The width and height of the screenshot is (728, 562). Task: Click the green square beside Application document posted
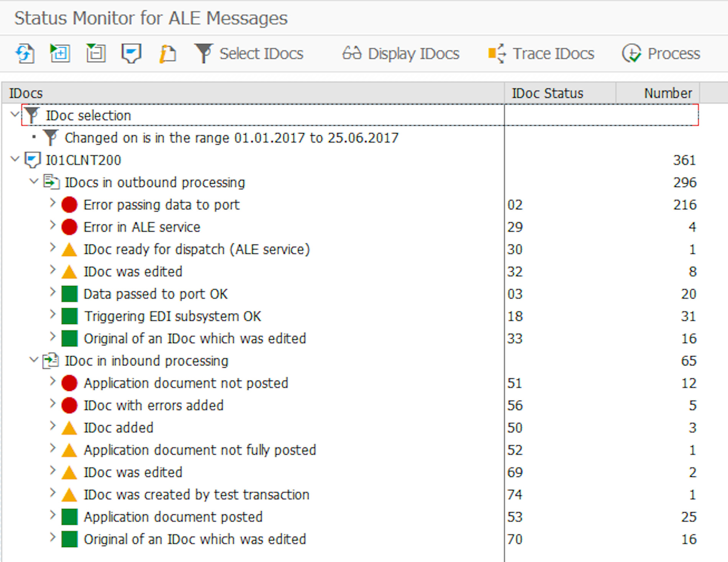coord(69,517)
